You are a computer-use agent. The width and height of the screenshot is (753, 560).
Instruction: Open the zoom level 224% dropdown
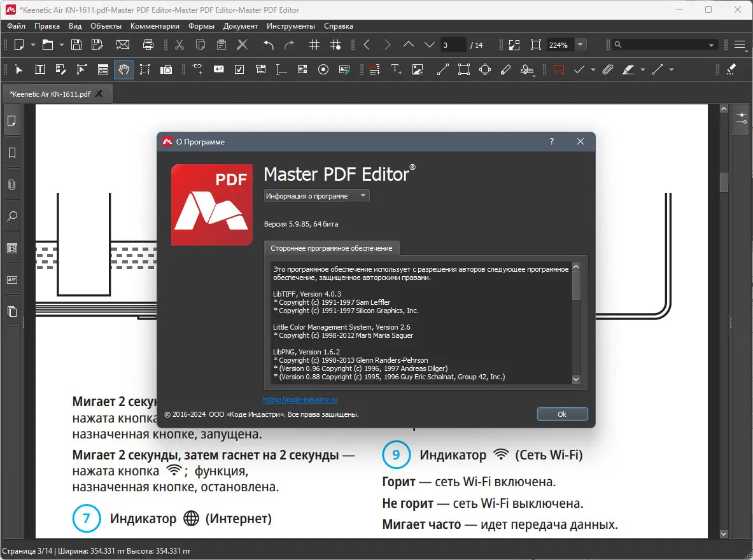580,45
